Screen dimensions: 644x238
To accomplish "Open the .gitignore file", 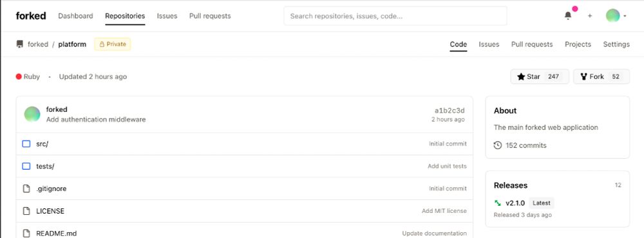I will (52, 188).
